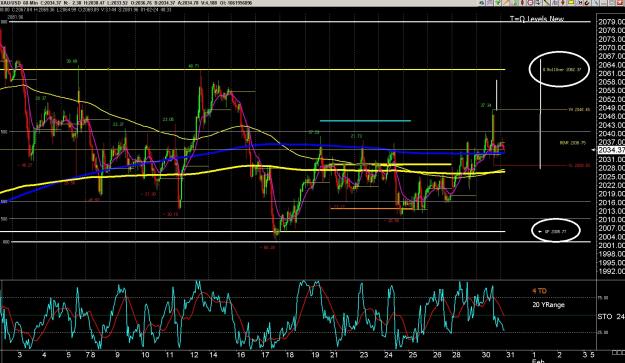The width and height of the screenshot is (625, 363).
Task: Click the yellow highlighted toolbar icon
Action: click(570, 3)
